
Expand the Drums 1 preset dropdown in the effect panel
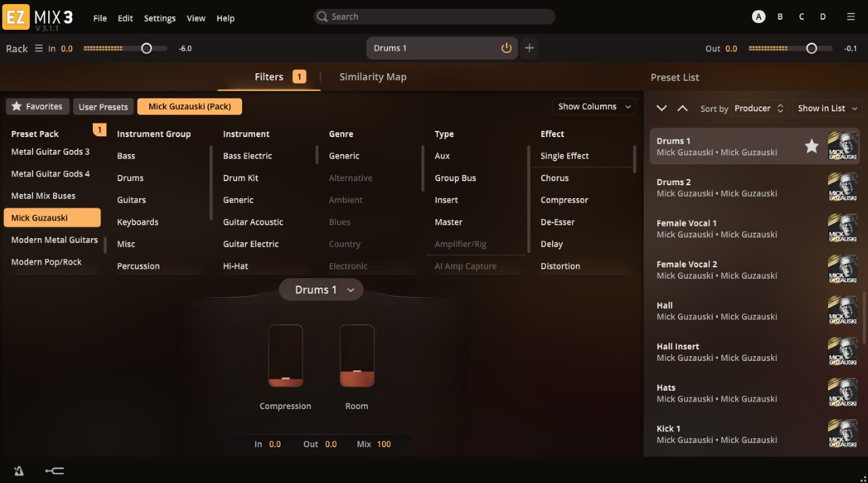coord(321,290)
